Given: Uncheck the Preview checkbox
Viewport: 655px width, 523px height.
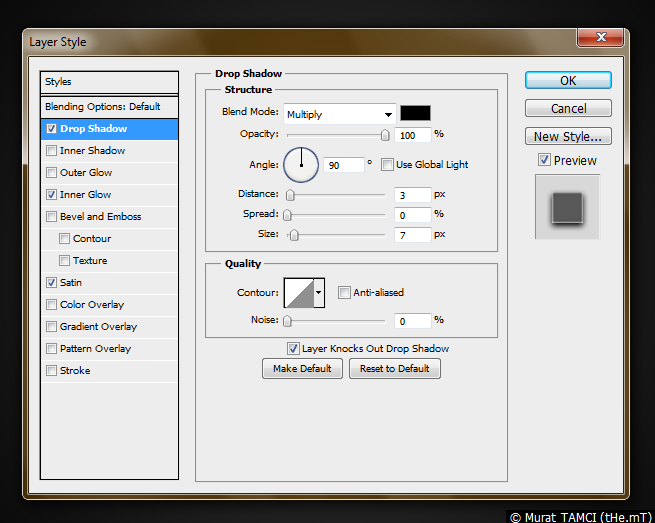Looking at the screenshot, I should click(544, 160).
